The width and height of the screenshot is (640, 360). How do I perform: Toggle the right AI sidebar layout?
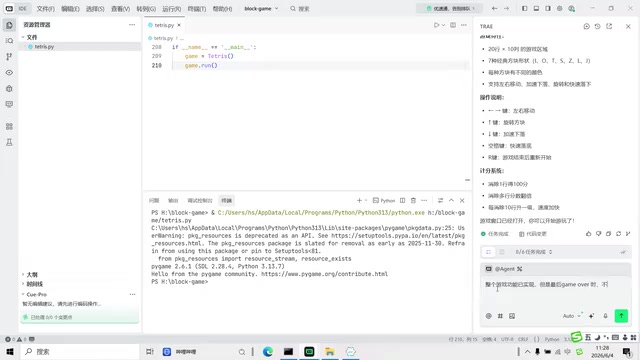[x=548, y=9]
